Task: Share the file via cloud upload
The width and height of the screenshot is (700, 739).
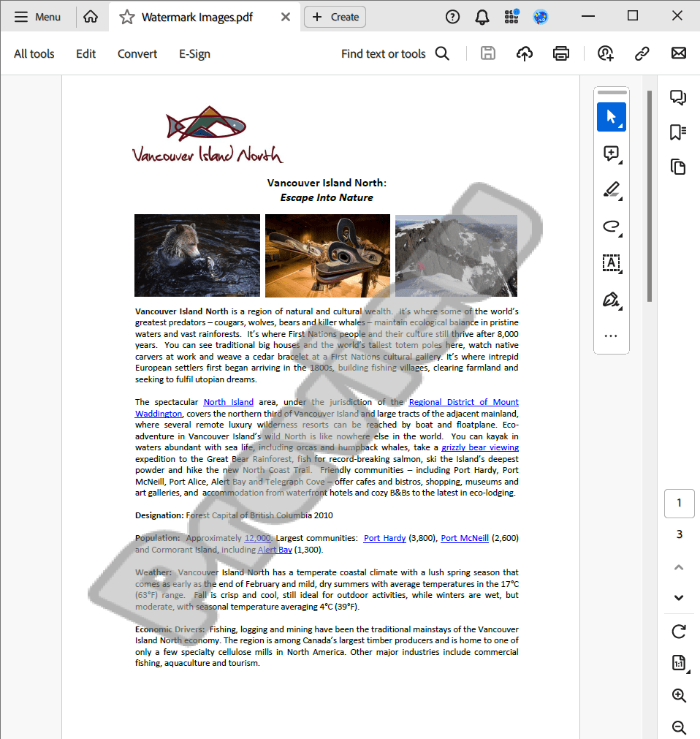Action: point(525,53)
